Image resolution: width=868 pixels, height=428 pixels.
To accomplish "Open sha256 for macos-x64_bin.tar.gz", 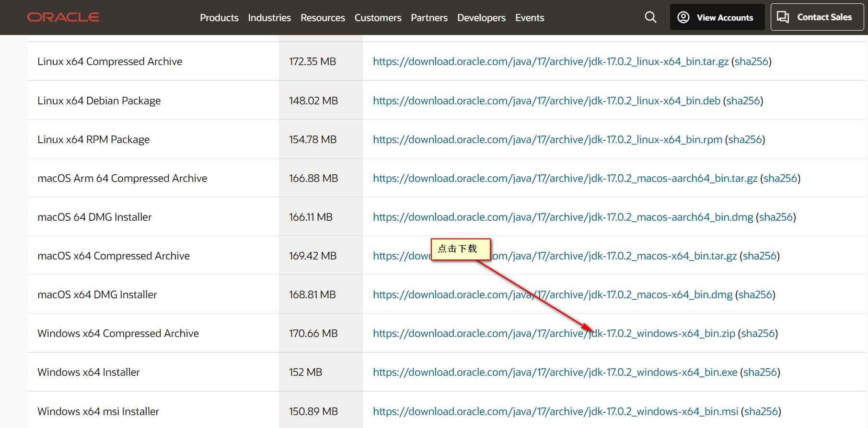I will click(x=760, y=256).
